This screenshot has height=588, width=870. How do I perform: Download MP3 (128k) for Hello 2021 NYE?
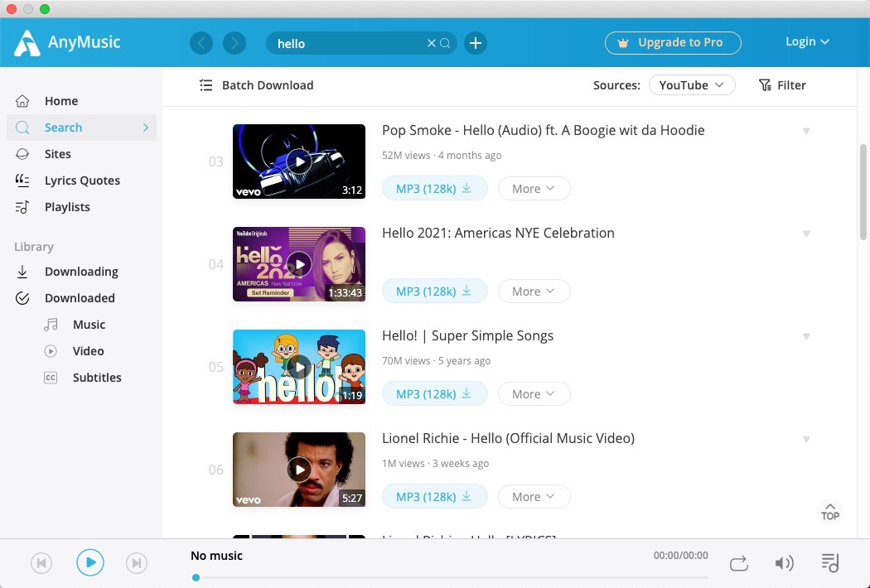point(434,292)
